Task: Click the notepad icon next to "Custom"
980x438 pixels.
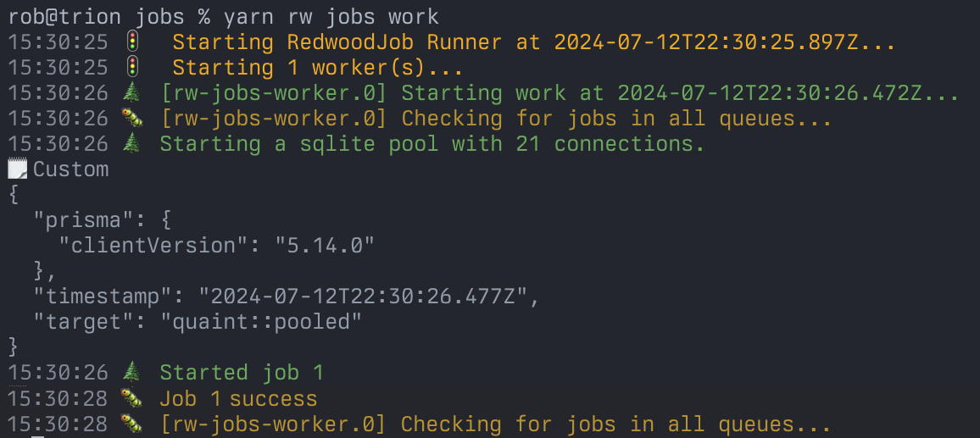Action: click(x=16, y=169)
